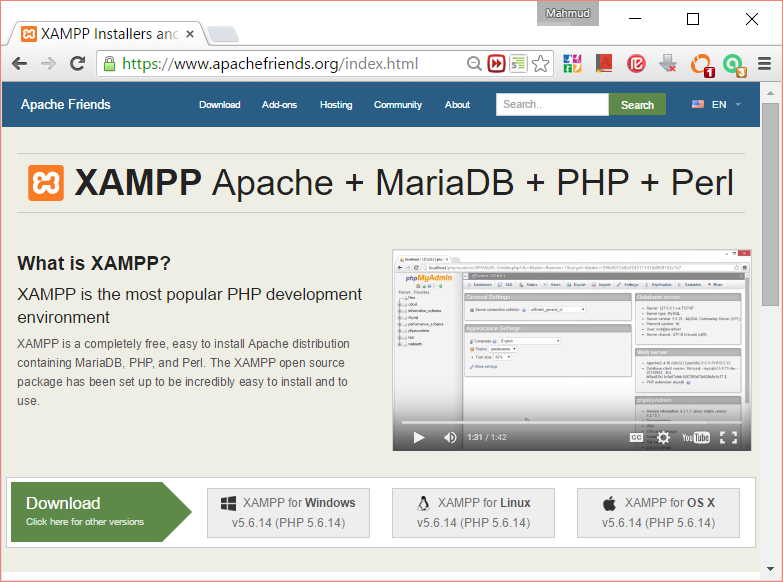The image size is (783, 582).
Task: Click the orange XAMPP logo in heading
Action: [x=46, y=183]
